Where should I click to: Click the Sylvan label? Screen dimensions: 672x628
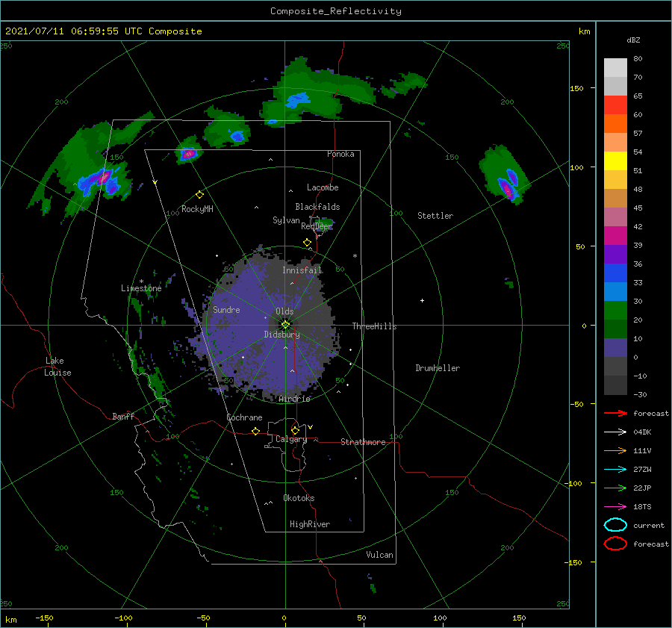(x=286, y=220)
